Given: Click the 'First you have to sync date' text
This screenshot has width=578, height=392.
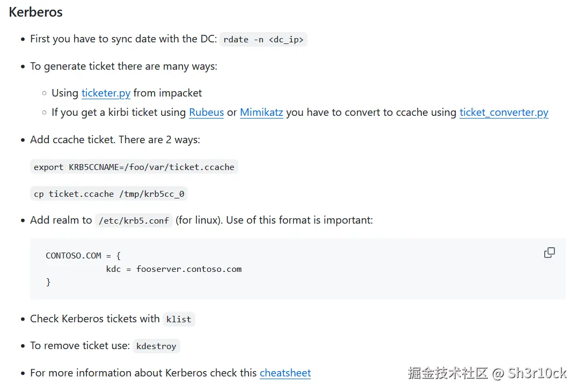Looking at the screenshot, I should click(123, 39).
